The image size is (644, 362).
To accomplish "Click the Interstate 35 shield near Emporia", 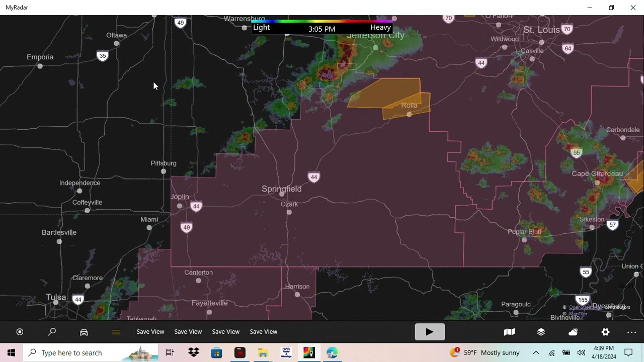I will click(103, 56).
